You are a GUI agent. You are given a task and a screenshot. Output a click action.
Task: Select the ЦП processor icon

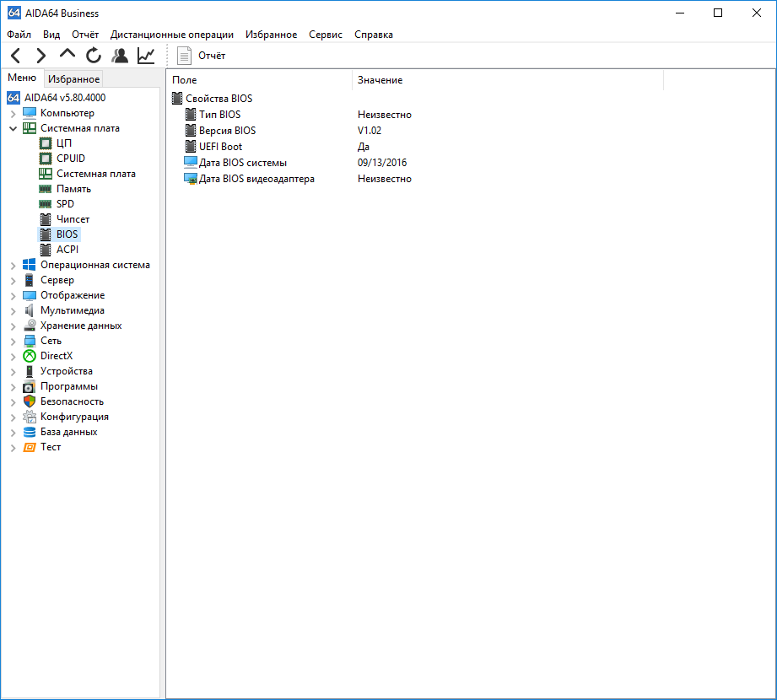tap(45, 143)
